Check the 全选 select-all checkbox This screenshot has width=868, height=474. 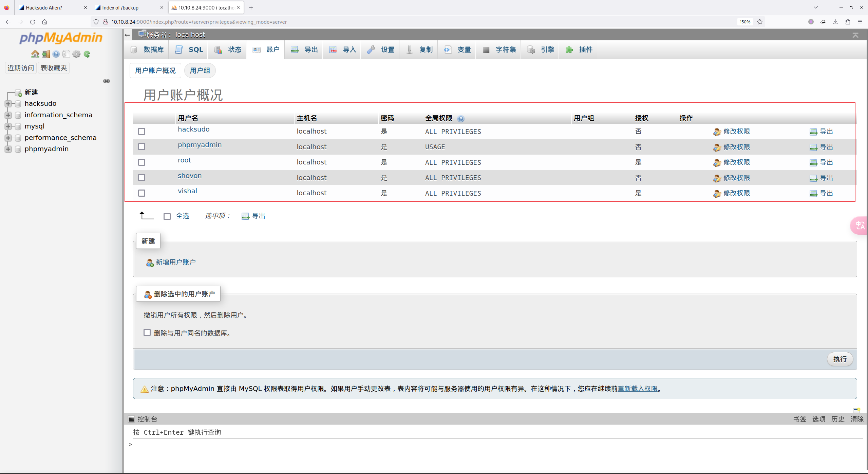167,216
